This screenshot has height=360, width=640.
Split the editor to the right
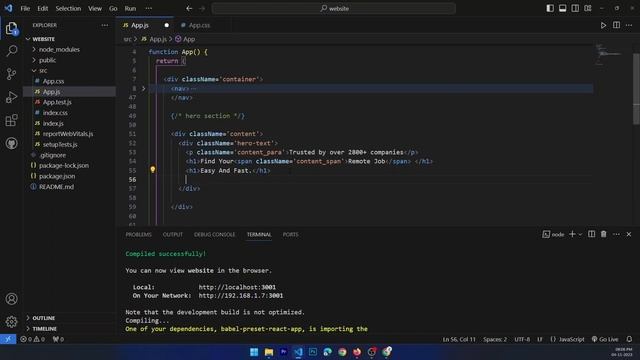tap(616, 25)
